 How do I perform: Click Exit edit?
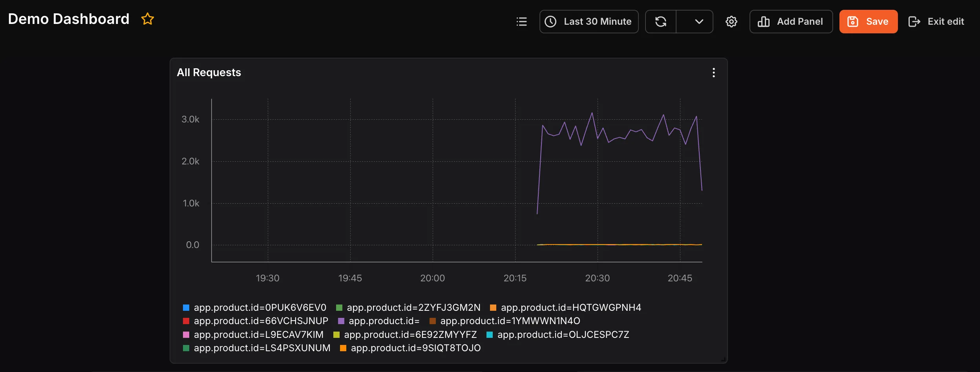936,22
